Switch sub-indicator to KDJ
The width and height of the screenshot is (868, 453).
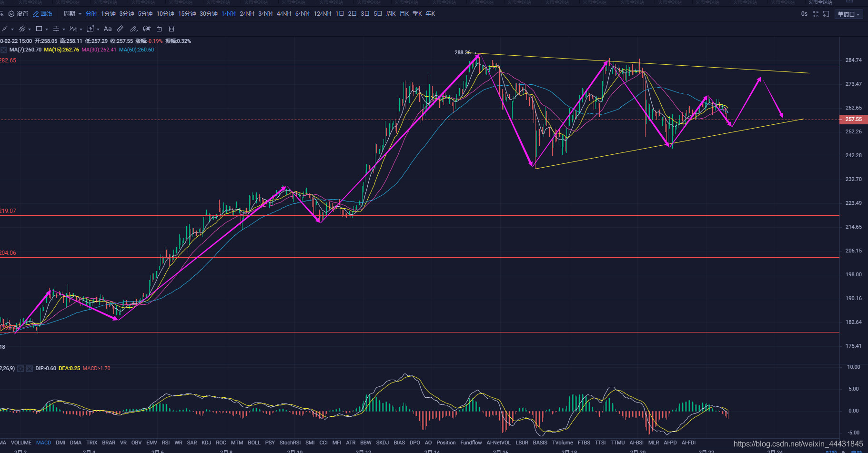pos(206,443)
